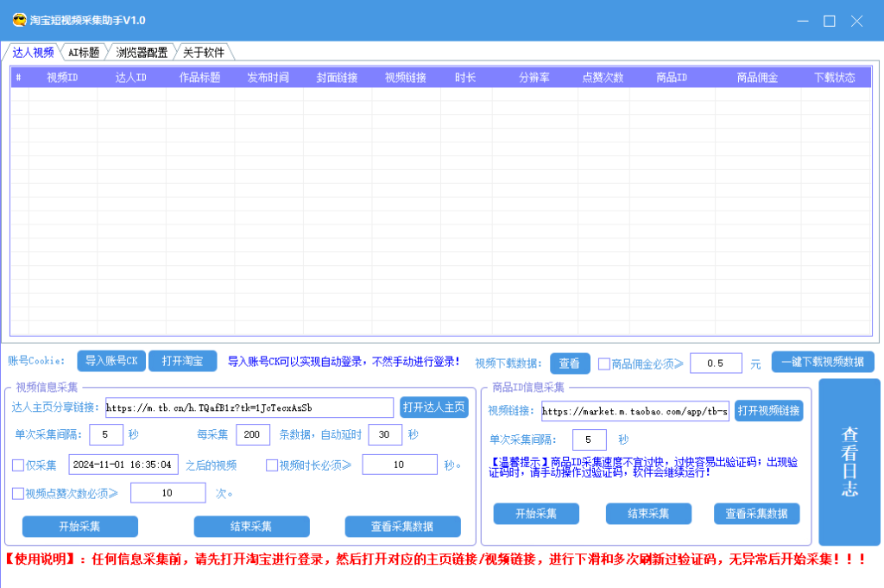Click the 打开达人主页 button
The image size is (884, 588).
[x=434, y=407]
